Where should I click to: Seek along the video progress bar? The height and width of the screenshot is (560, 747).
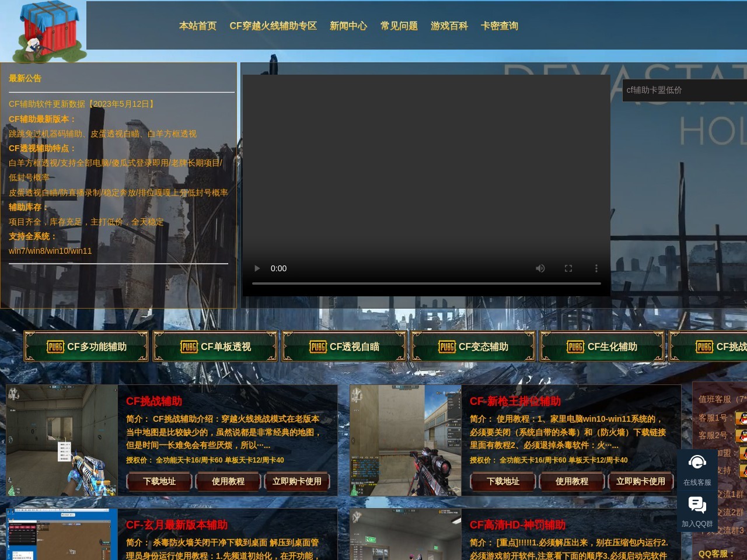coord(427,283)
